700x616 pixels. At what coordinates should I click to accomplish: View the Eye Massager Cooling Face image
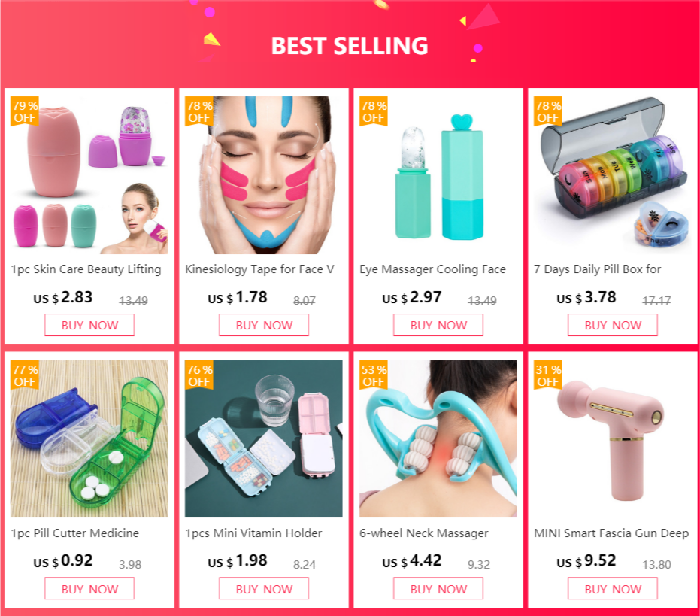tap(438, 175)
